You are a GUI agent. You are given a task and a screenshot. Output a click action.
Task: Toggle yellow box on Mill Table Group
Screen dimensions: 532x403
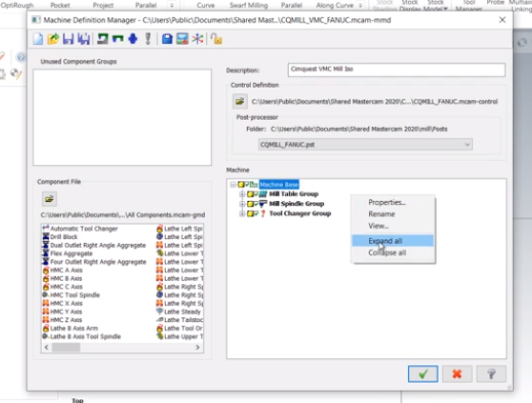click(251, 194)
